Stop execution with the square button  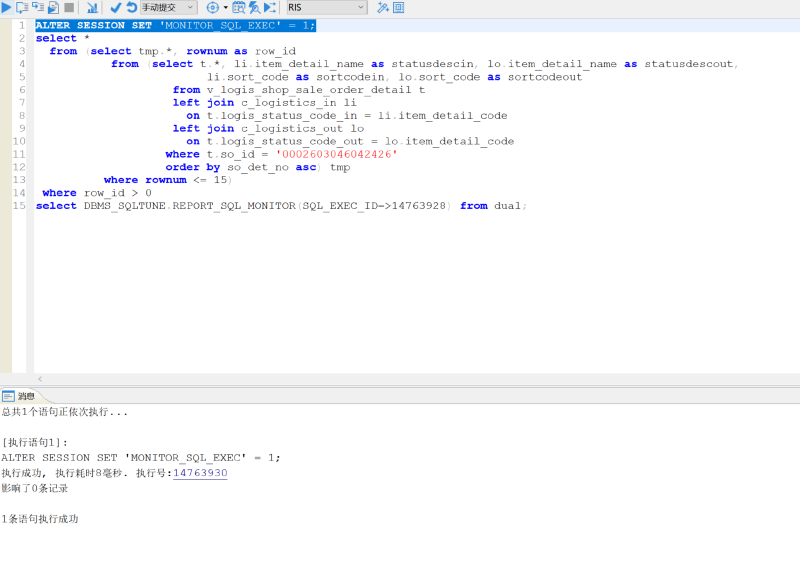tap(69, 8)
